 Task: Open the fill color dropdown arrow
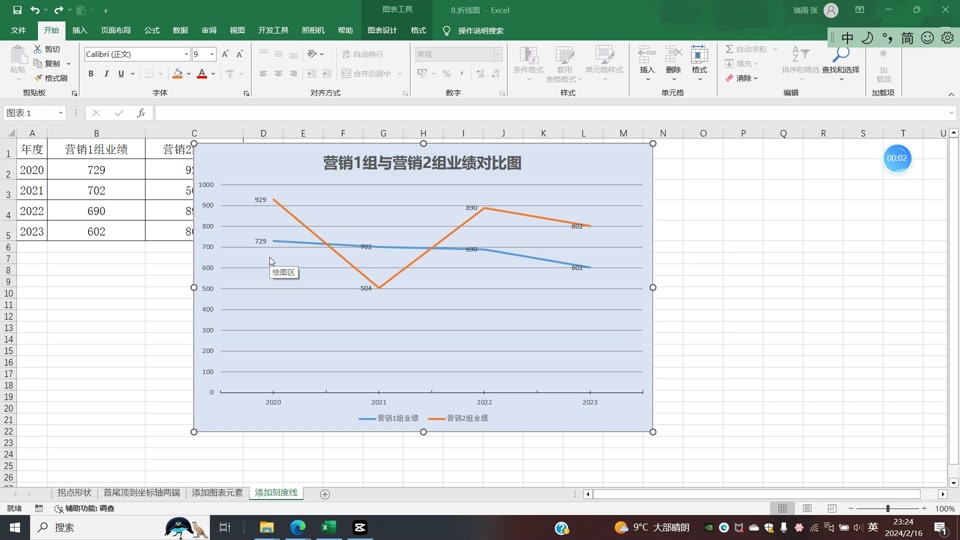189,73
